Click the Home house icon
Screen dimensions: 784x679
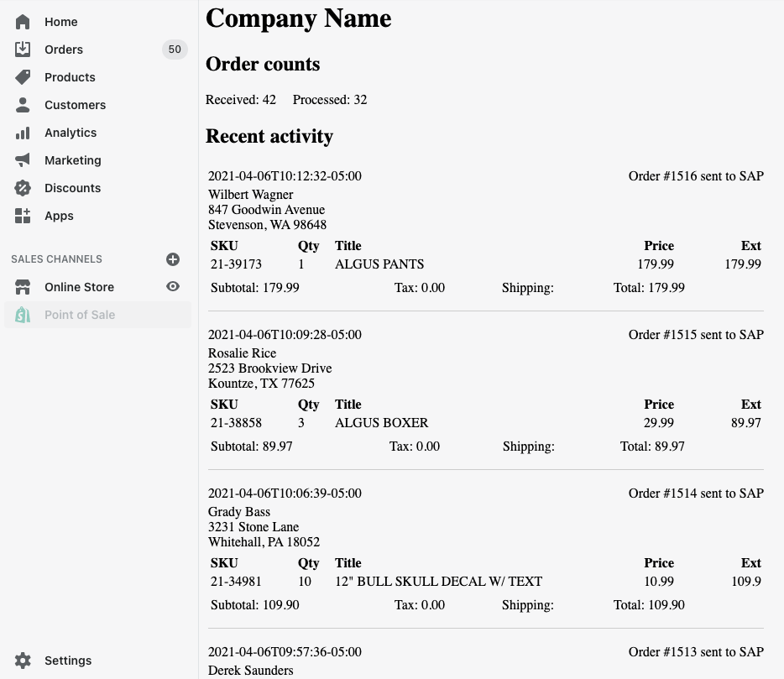[x=23, y=22]
